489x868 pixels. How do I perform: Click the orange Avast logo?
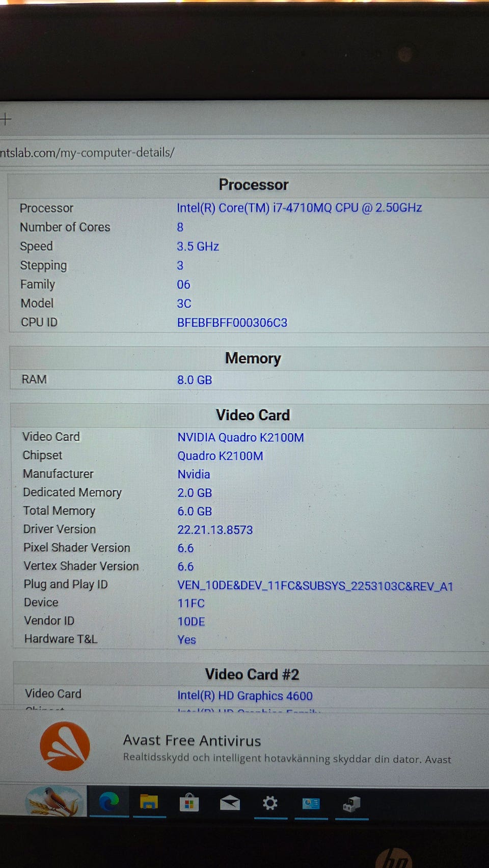click(x=65, y=746)
